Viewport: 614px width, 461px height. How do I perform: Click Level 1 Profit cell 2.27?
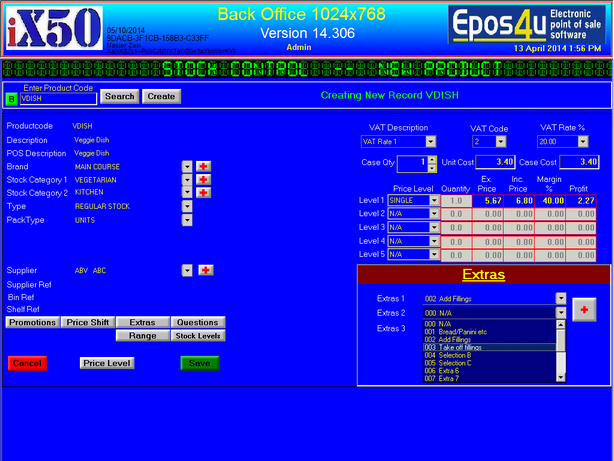click(x=581, y=201)
